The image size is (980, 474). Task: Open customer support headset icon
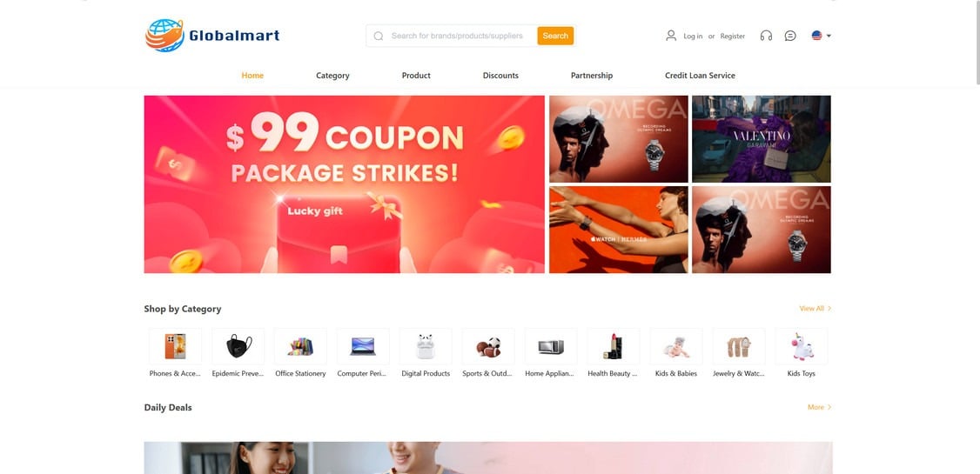766,36
